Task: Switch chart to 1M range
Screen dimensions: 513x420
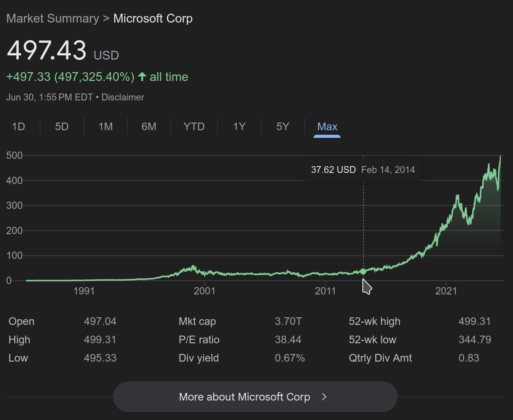Action: coord(106,126)
